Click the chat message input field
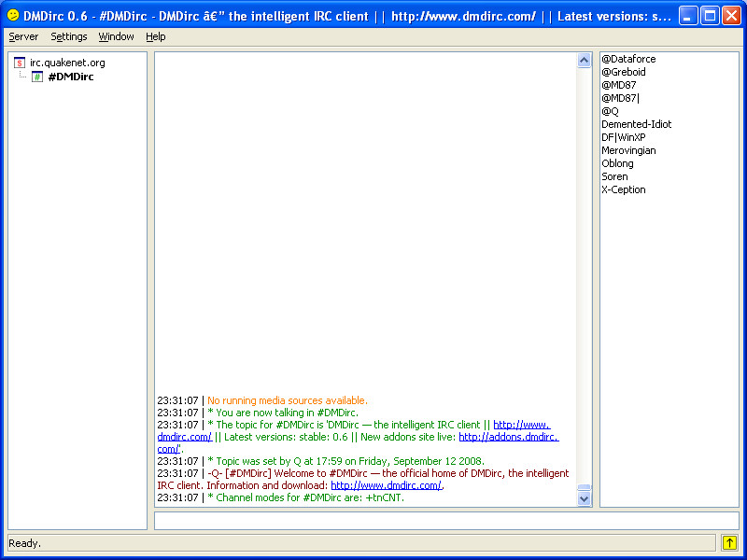The image size is (747, 560). point(446,521)
